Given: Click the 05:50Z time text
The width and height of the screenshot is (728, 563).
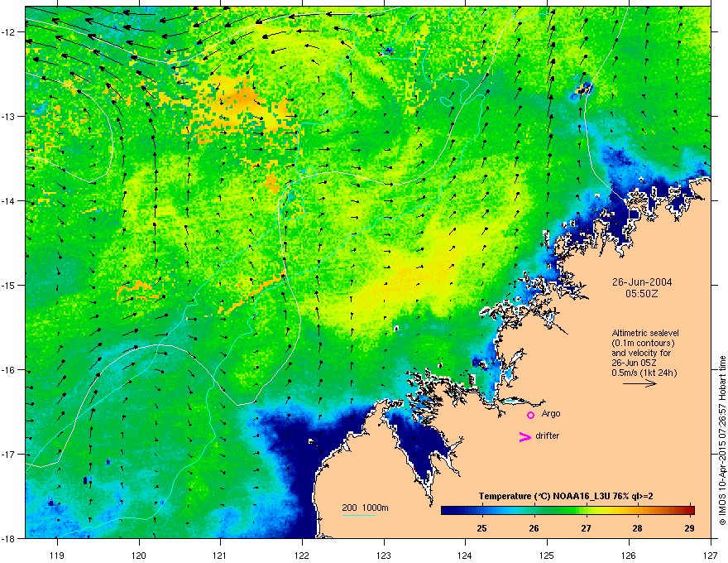Looking at the screenshot, I should (x=642, y=294).
